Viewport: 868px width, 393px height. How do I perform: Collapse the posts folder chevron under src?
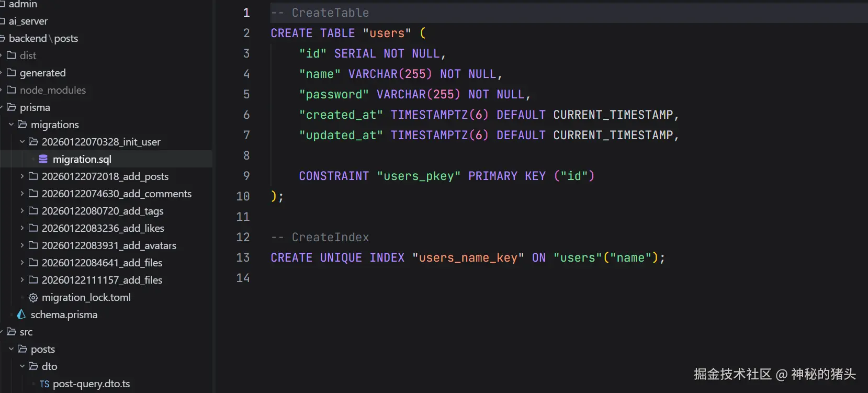12,349
